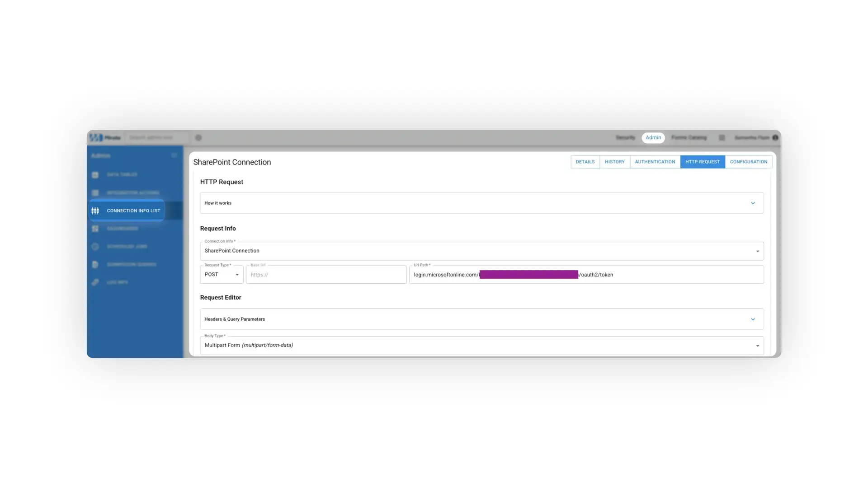The image size is (868, 488).
Task: Toggle the Admin mode pill in the top bar
Action: click(653, 137)
